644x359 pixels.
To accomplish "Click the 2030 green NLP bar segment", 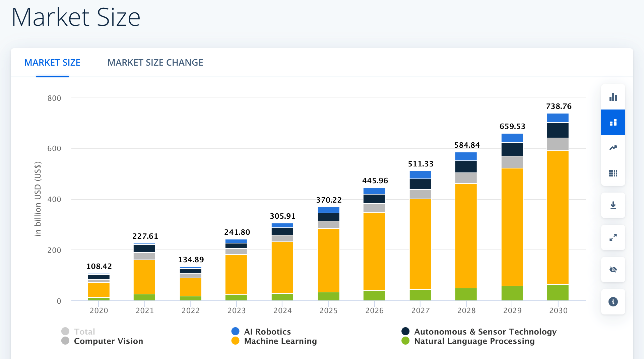I will tap(558, 293).
